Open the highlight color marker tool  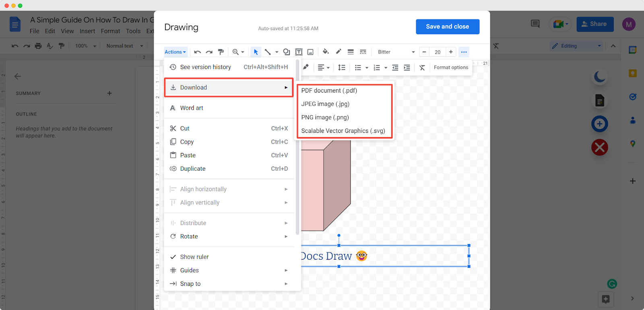pos(306,67)
